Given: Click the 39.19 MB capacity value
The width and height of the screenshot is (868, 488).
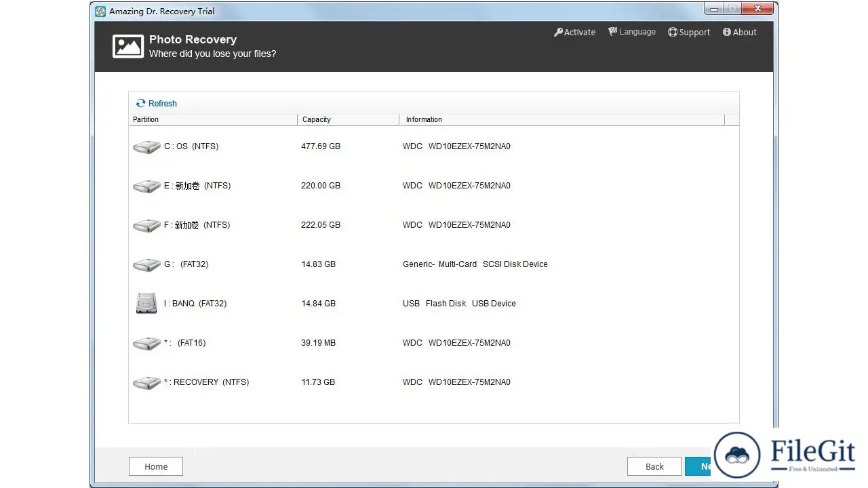Looking at the screenshot, I should pos(319,343).
